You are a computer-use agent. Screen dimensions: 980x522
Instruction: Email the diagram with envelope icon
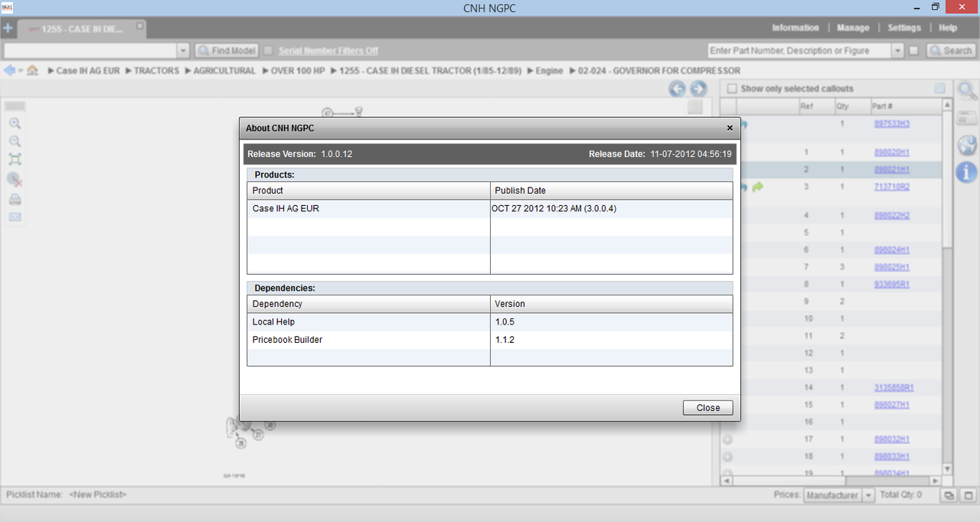[x=15, y=217]
